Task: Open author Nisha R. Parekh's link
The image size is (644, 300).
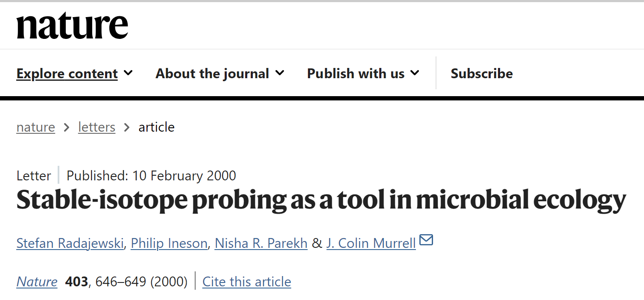Action: [x=261, y=243]
